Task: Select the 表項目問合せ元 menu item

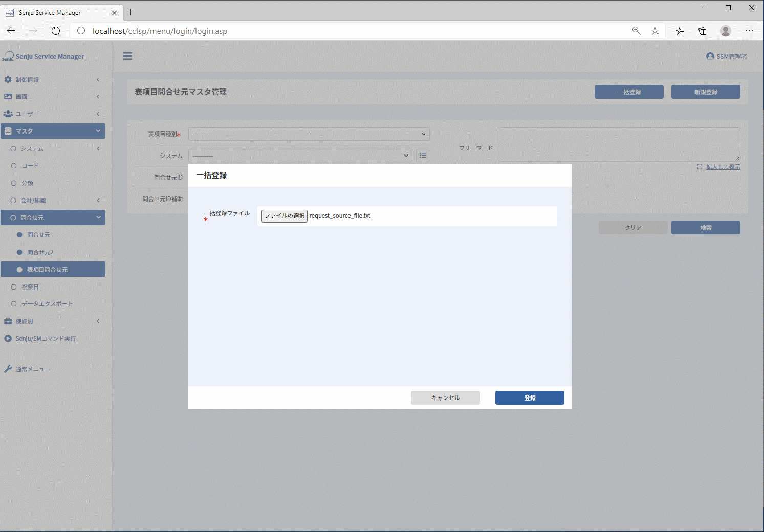Action: pos(53,270)
